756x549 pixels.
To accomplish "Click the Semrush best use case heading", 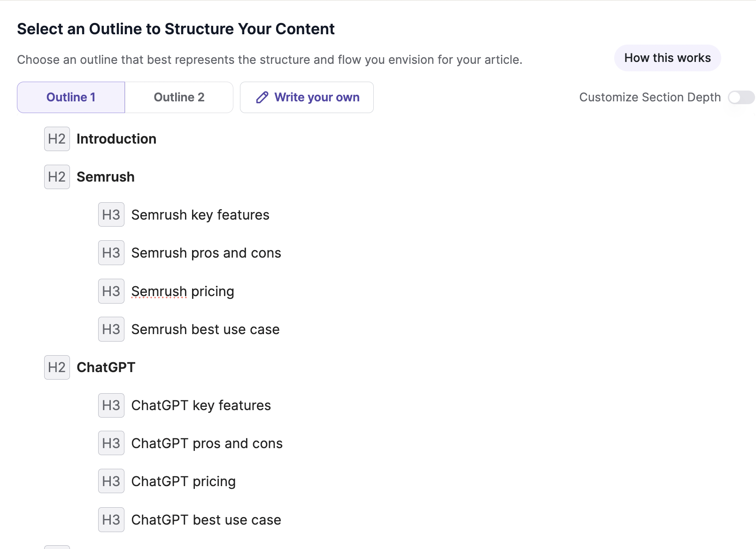I will 205,329.
